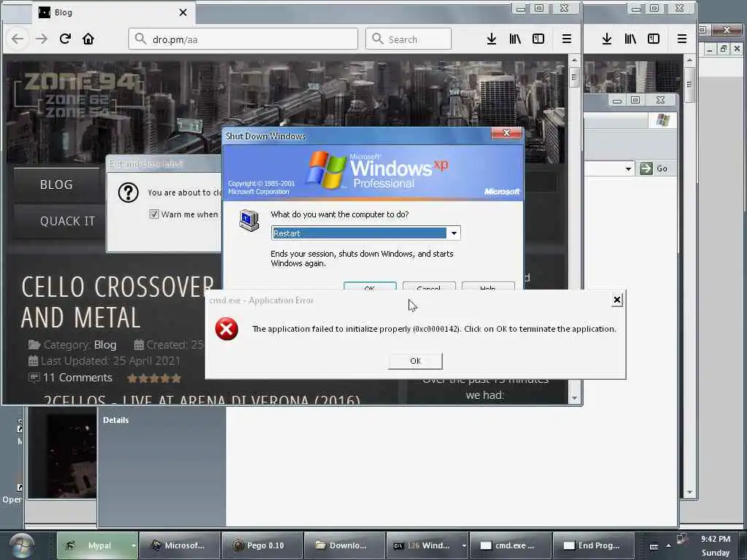Select the Blog tab
Viewport: 747px width, 560px height.
(x=113, y=13)
